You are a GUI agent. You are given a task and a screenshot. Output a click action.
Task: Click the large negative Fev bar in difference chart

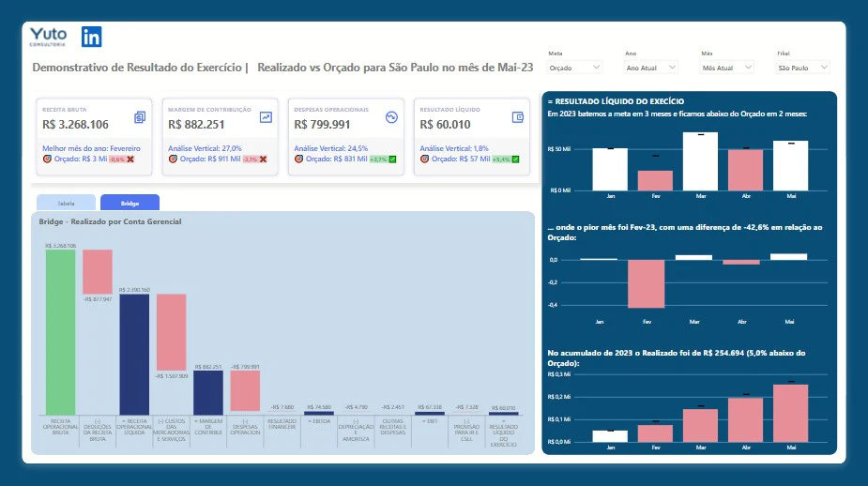[646, 284]
